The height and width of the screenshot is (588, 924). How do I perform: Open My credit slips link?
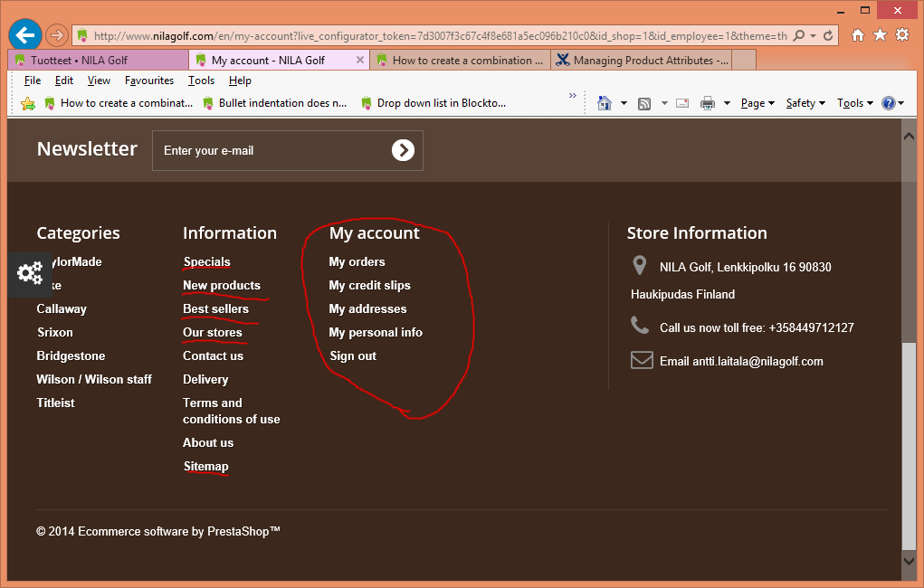(x=369, y=285)
